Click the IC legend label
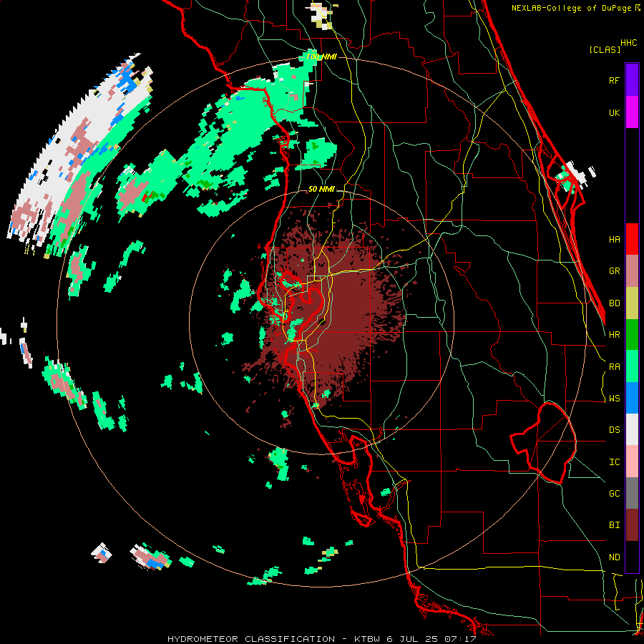Viewport: 644px width, 644px height. click(614, 462)
